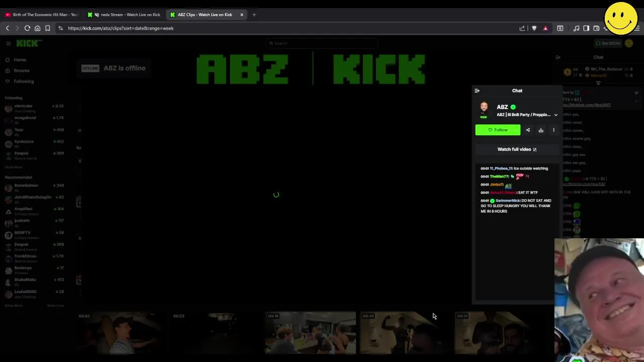
Task: Open the 00:42 clip thumbnail
Action: (x=121, y=332)
